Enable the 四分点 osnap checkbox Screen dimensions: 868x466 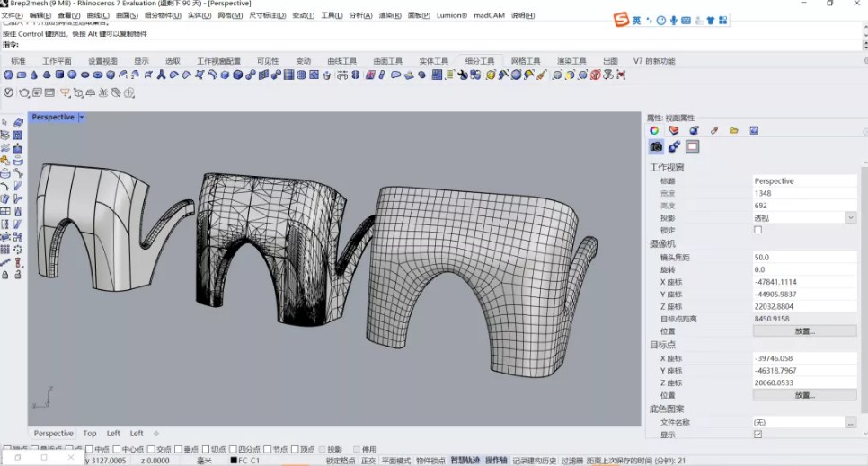coord(233,450)
